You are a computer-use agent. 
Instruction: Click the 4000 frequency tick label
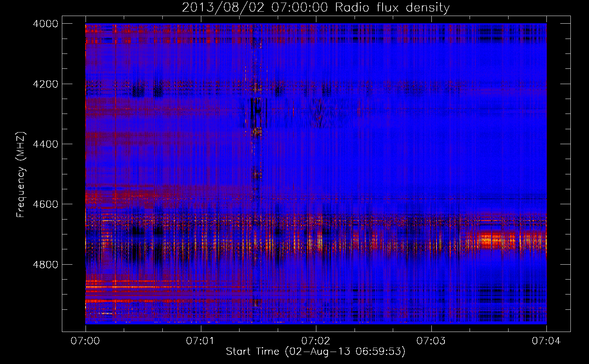(46, 24)
